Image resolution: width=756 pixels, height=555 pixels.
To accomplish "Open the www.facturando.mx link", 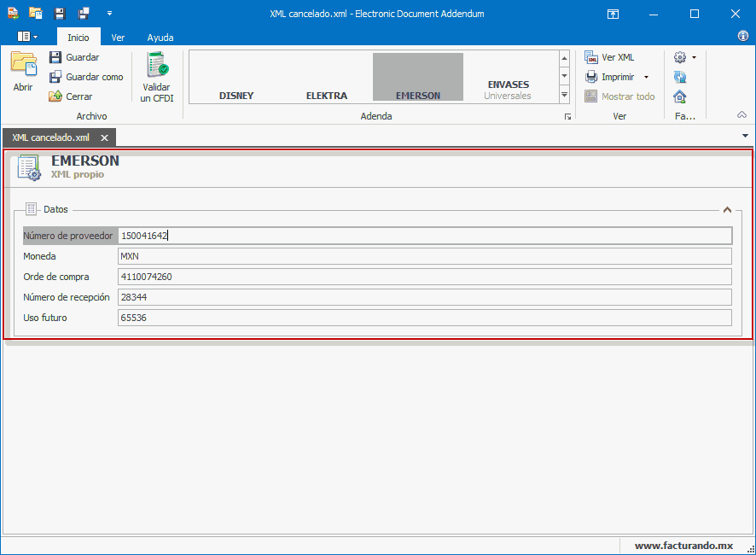I will click(x=683, y=546).
